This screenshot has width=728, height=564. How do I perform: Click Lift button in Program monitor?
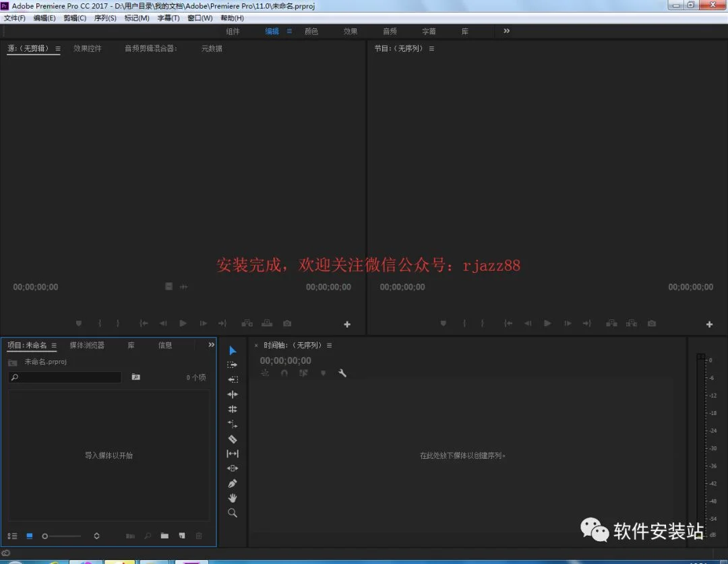tap(611, 323)
